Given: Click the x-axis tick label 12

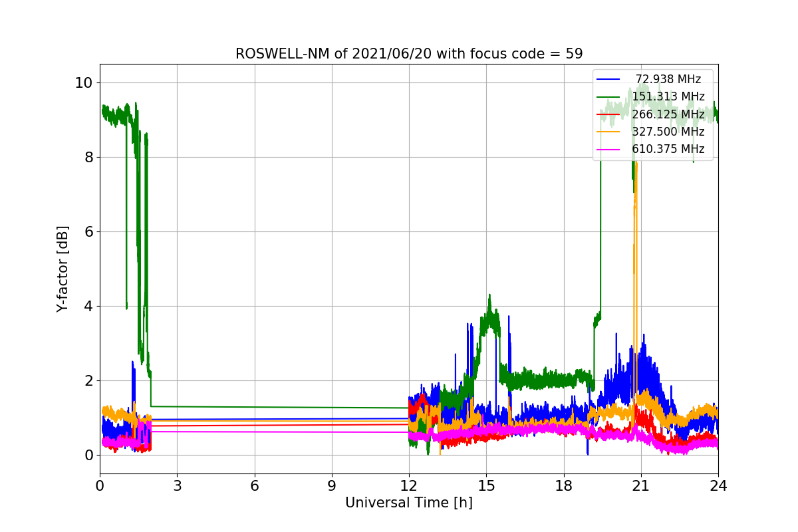Looking at the screenshot, I should [409, 486].
